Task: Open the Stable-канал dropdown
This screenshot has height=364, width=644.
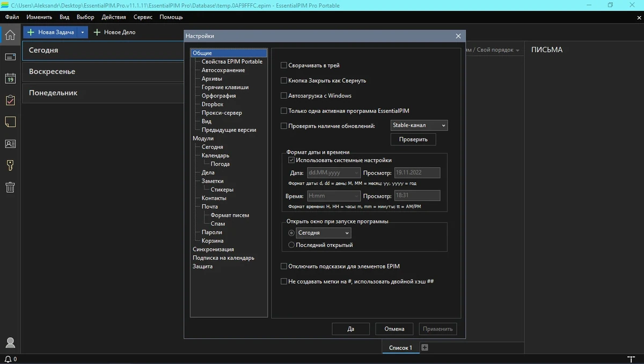Action: click(x=419, y=125)
